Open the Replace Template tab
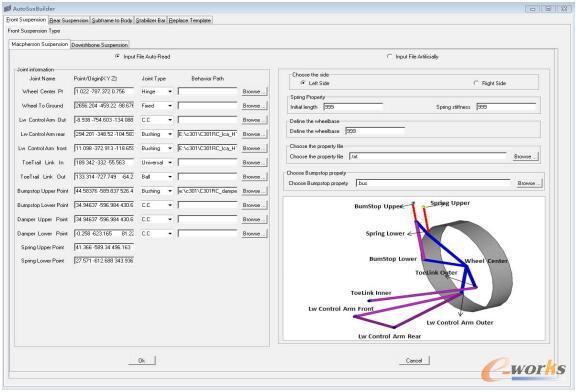576x392 pixels. [190, 21]
